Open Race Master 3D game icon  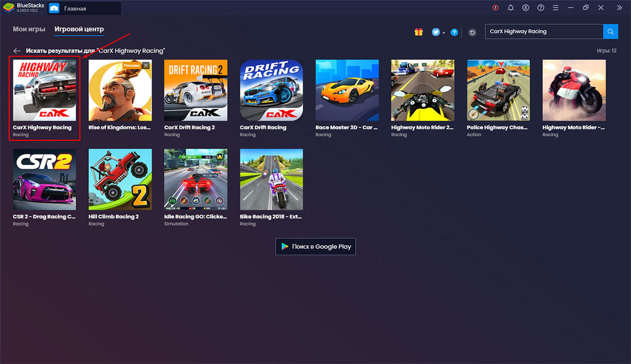tap(347, 90)
